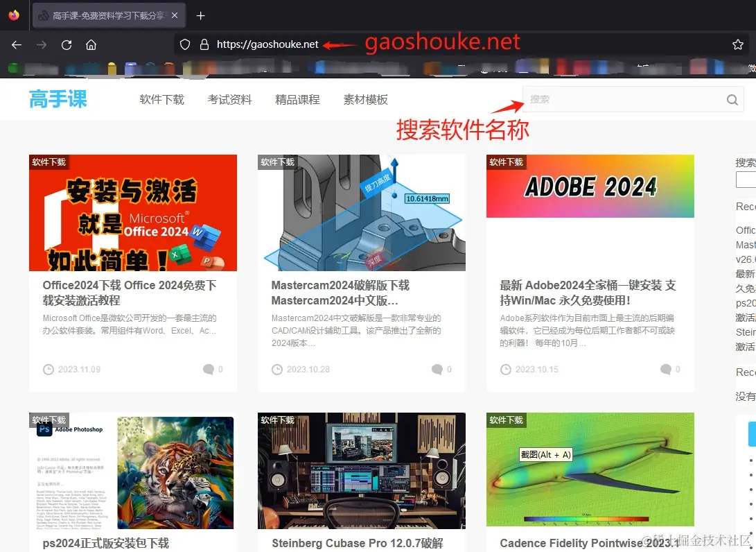Open the ADOBE 2024 banner thumbnail
The height and width of the screenshot is (552, 756).
(x=590, y=187)
